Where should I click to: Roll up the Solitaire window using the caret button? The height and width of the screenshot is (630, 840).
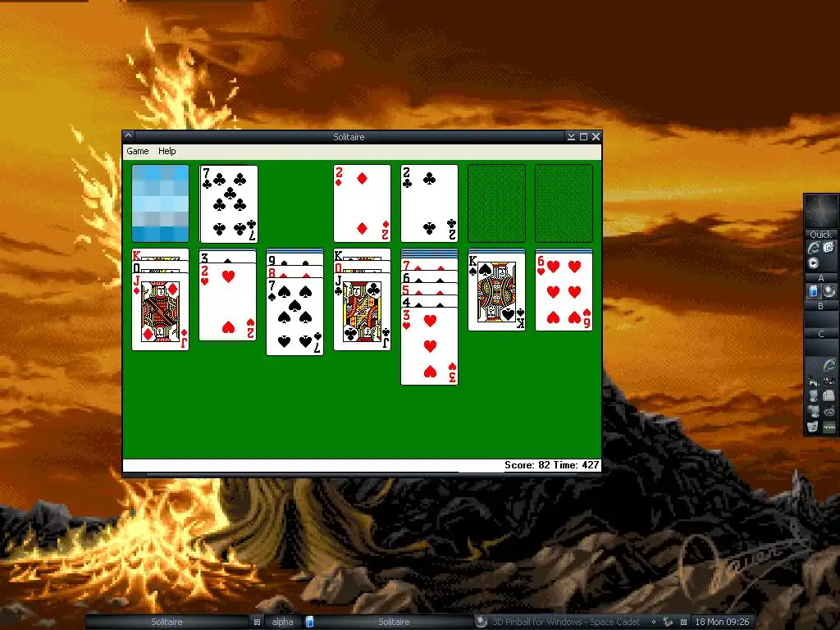pyautogui.click(x=129, y=136)
